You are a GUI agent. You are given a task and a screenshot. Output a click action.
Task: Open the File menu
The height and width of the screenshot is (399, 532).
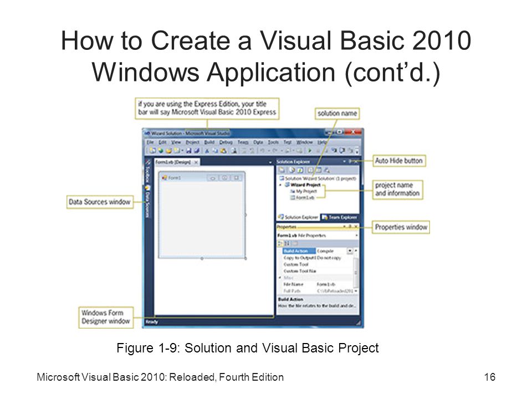[x=150, y=142]
